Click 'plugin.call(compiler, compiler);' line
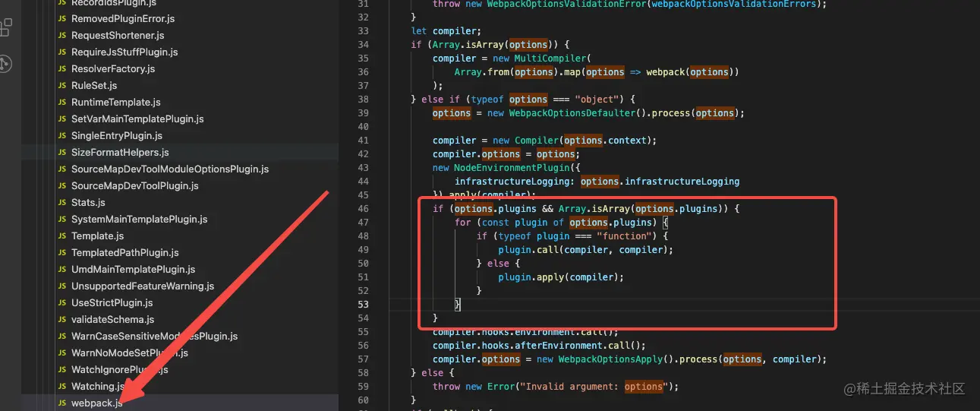980x411 pixels. [586, 250]
